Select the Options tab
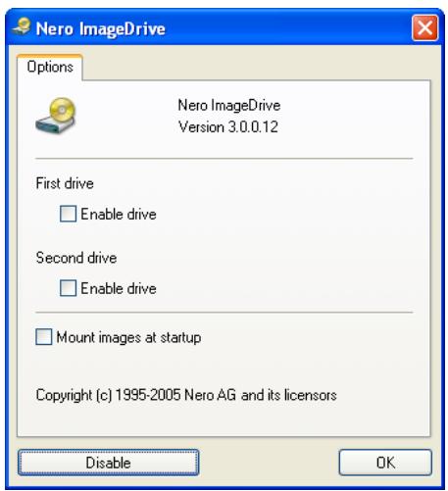Screen dimensions: 448x491 [50, 67]
